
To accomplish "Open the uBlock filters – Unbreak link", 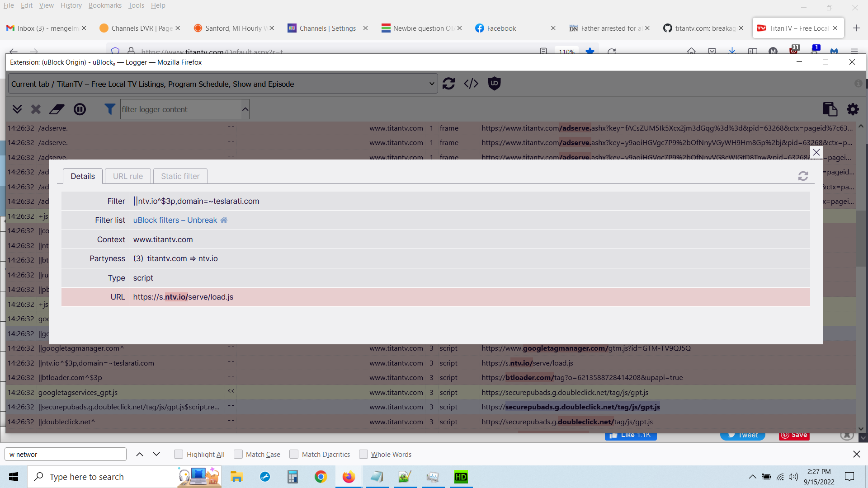I will coord(175,220).
